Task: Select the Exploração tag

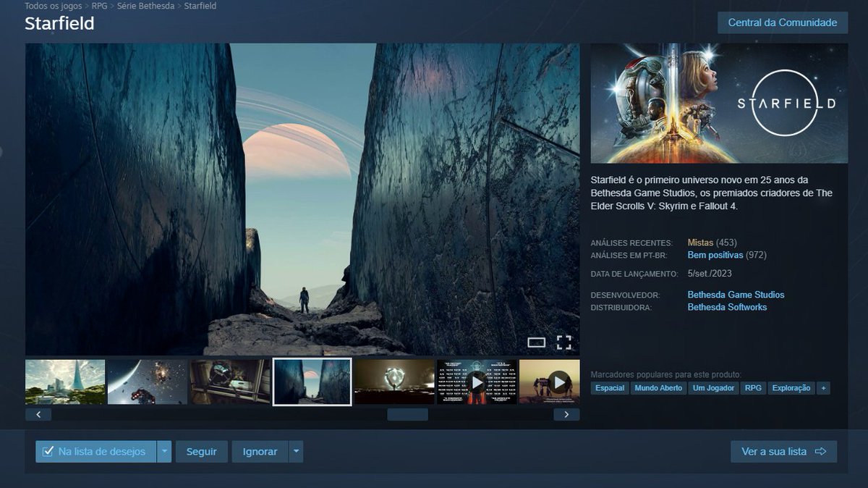Action: [x=791, y=388]
